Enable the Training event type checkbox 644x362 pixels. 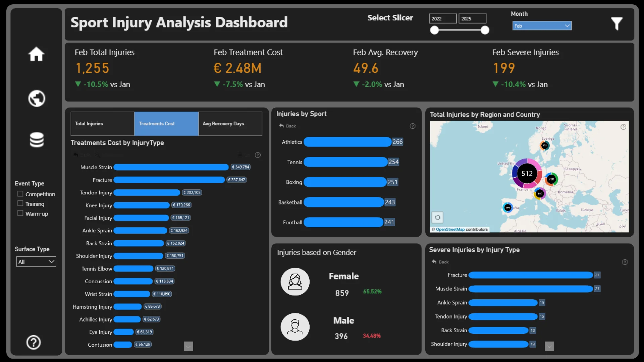20,203
